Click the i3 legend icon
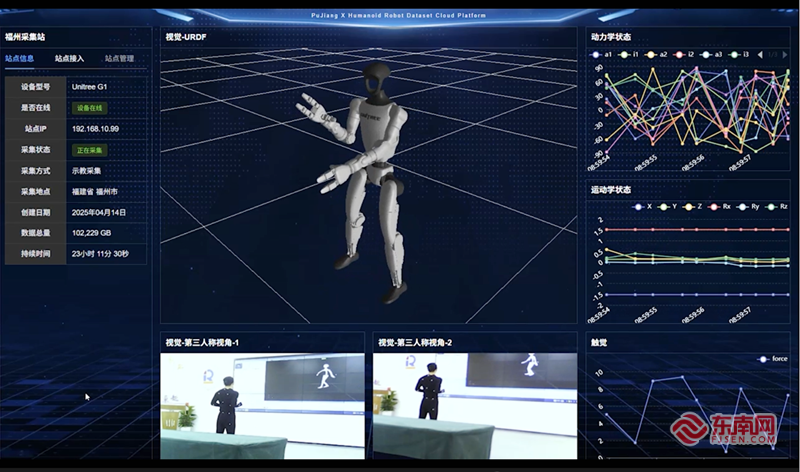 [x=735, y=54]
